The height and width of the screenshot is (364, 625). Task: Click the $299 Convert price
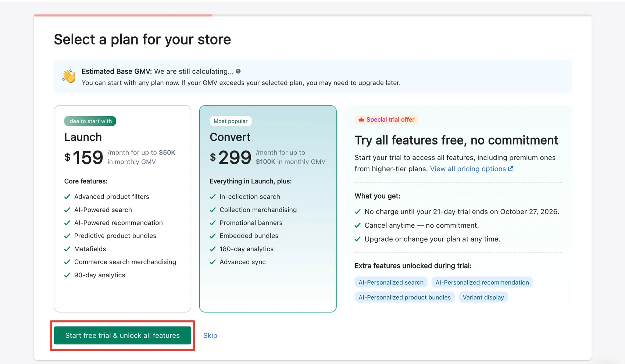click(231, 157)
